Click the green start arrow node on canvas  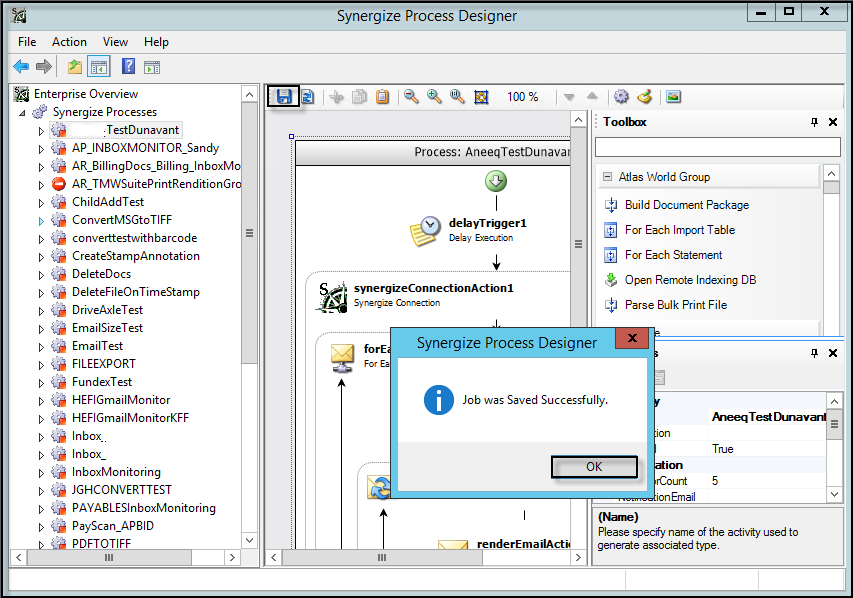pos(496,181)
